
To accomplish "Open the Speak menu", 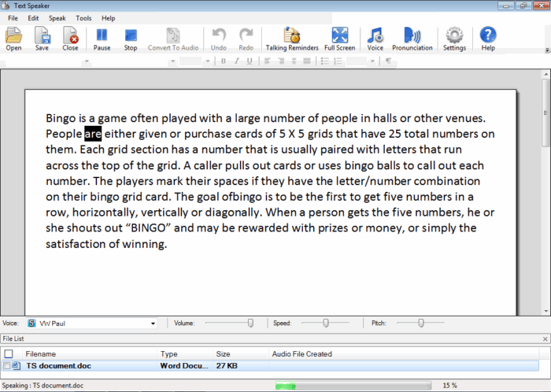I will click(57, 17).
